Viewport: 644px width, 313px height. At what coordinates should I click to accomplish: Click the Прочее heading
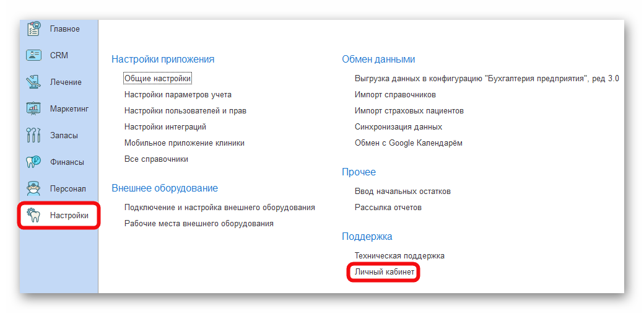[359, 172]
